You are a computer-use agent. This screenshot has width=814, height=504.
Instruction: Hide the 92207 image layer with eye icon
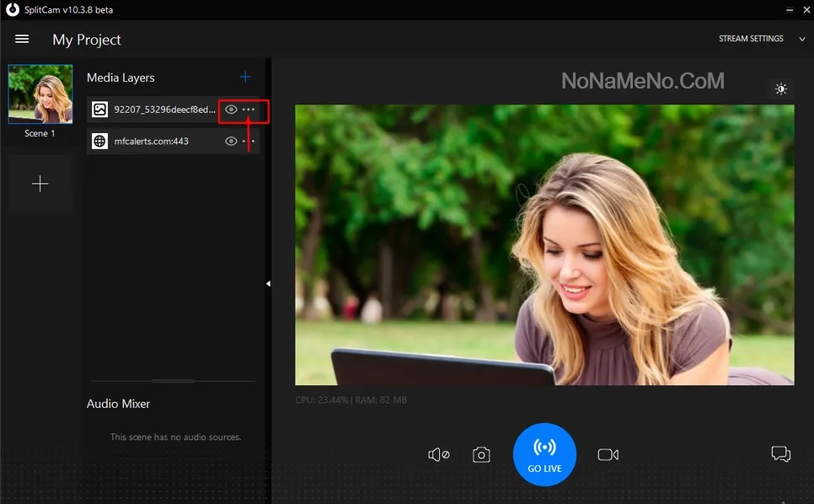pyautogui.click(x=231, y=110)
